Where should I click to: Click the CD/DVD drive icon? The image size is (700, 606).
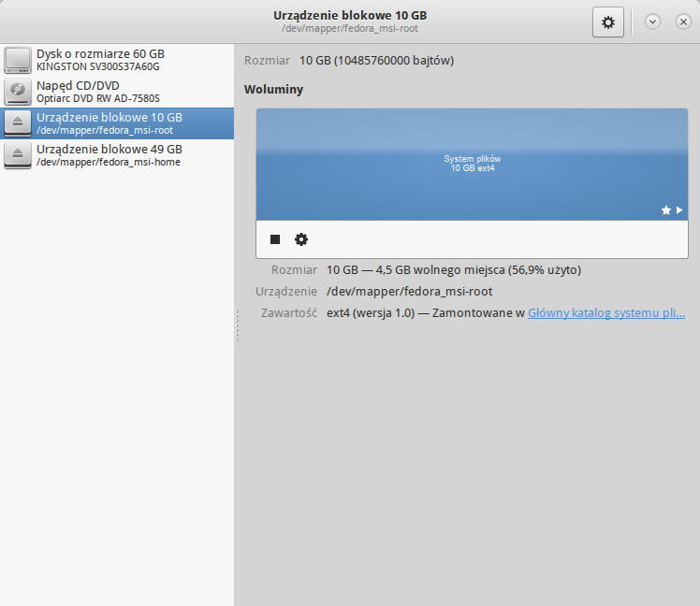point(18,92)
